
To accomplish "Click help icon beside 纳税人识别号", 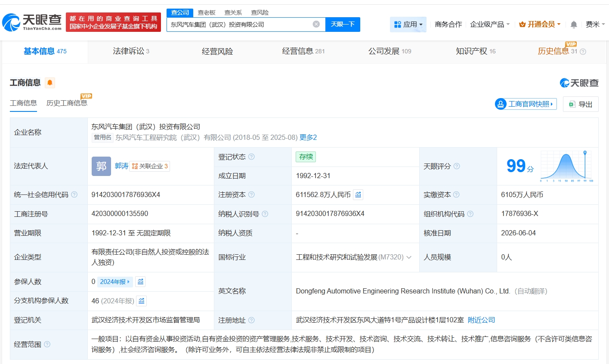I will (x=265, y=214).
